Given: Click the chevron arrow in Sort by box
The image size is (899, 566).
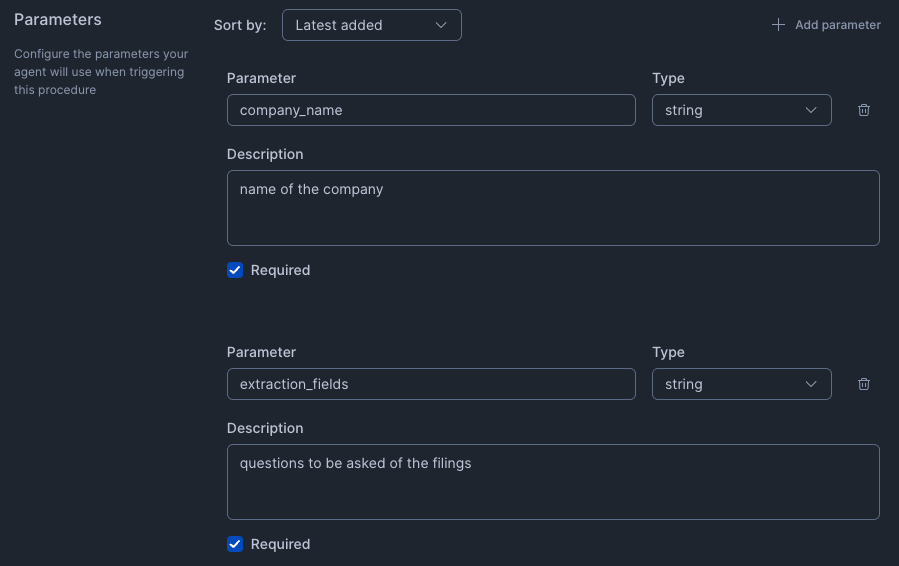Looking at the screenshot, I should [x=441, y=25].
